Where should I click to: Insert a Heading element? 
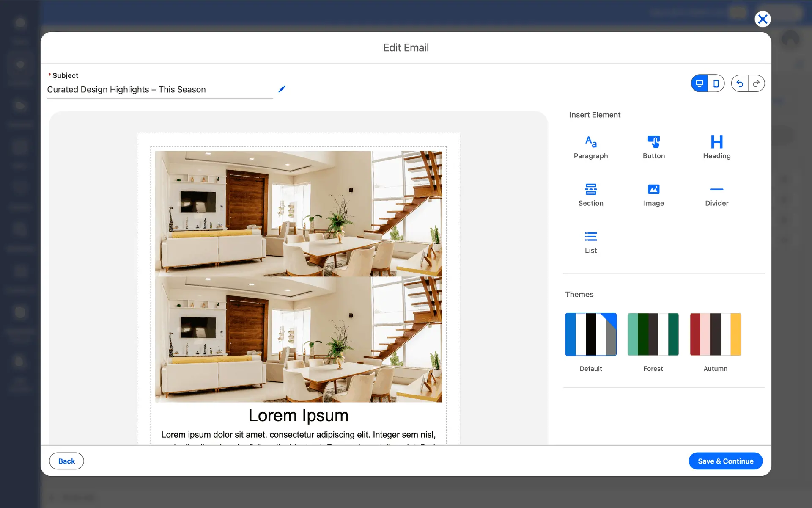tap(716, 147)
